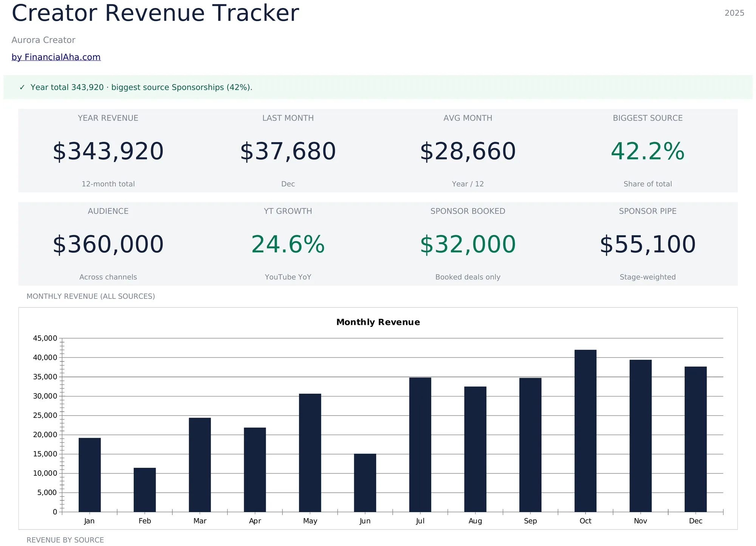
Task: Click the year total summary banner text
Action: tap(141, 87)
